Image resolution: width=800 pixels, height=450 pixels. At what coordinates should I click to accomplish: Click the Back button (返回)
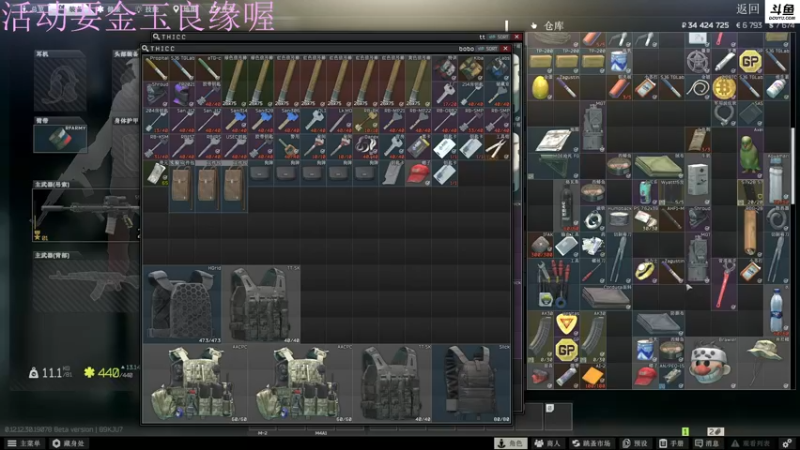pos(747,9)
